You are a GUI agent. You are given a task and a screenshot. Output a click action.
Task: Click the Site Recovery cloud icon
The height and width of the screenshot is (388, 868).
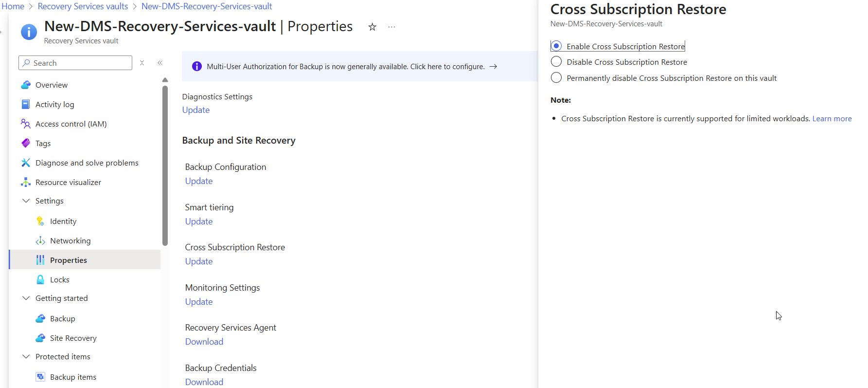pyautogui.click(x=40, y=338)
